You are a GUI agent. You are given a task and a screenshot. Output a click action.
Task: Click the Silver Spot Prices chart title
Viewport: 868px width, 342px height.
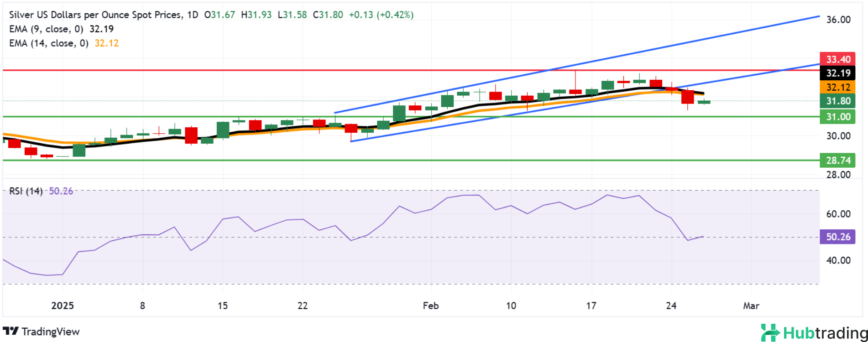coord(95,15)
